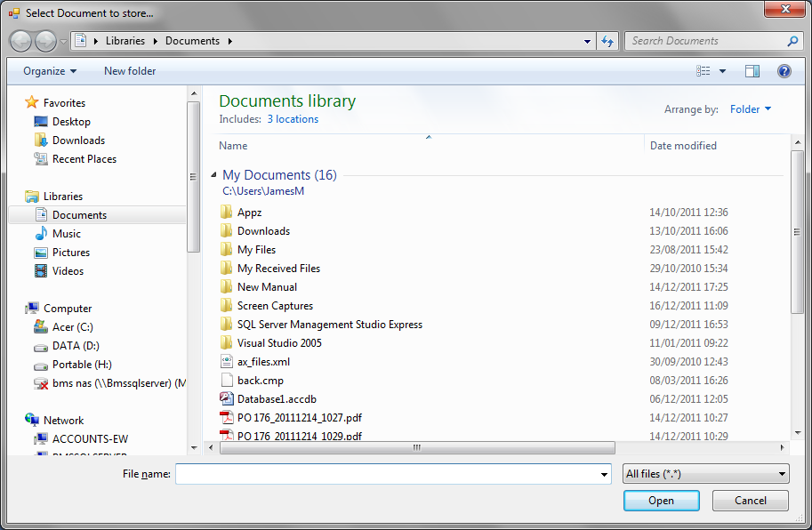Open the Change your view dropdown arrow
The width and height of the screenshot is (812, 530).
723,71
